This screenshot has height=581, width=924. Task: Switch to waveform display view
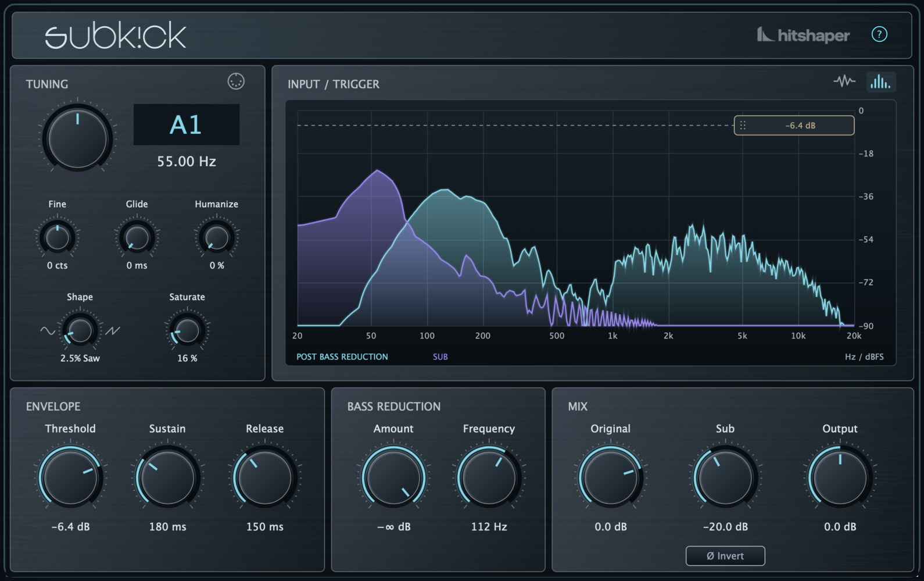pos(844,81)
